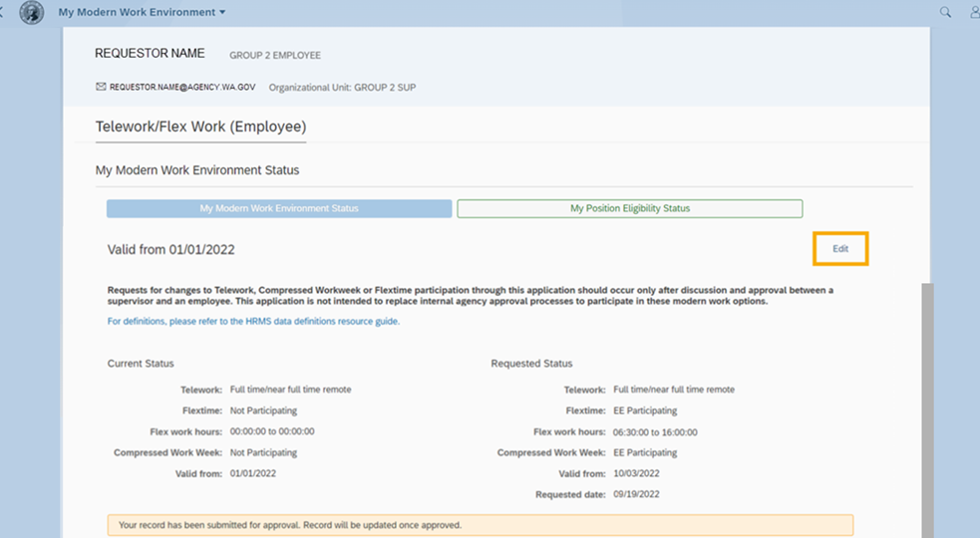This screenshot has width=980, height=538.
Task: Select the Telework/Flex Work (Employee) tab
Action: tap(200, 127)
